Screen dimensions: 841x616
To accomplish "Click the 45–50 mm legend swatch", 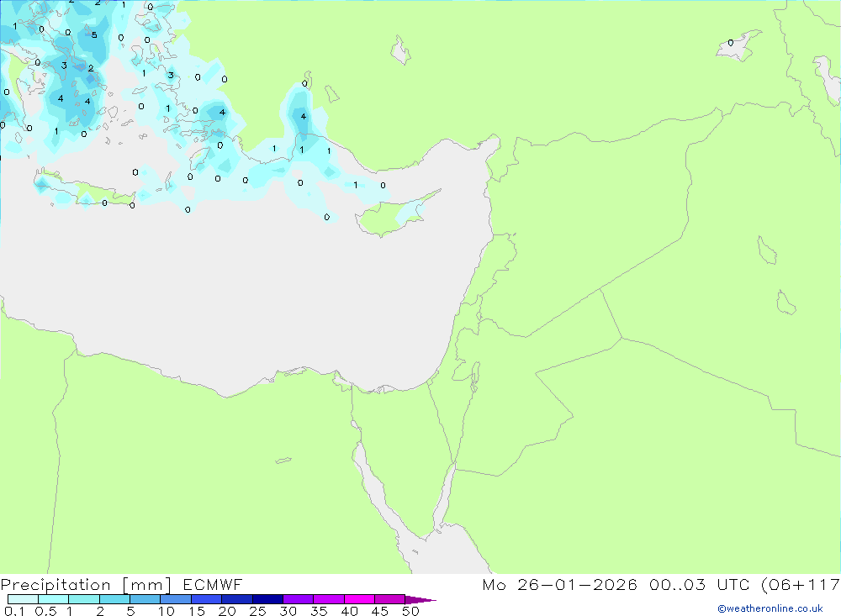I will pos(389,599).
